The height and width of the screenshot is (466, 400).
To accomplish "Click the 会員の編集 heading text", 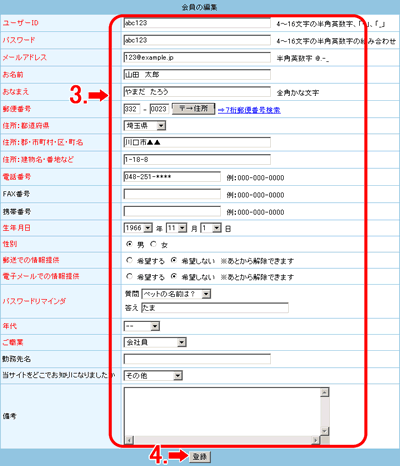I will 199,7.
